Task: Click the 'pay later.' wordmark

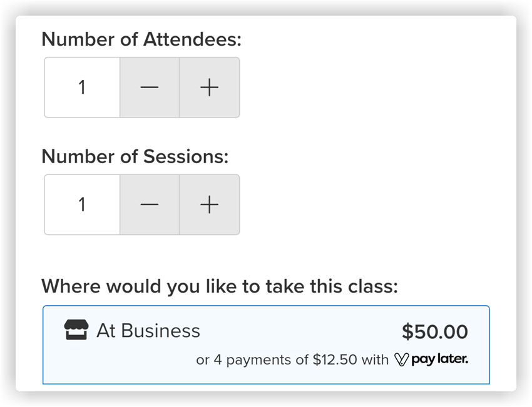Action: 440,359
